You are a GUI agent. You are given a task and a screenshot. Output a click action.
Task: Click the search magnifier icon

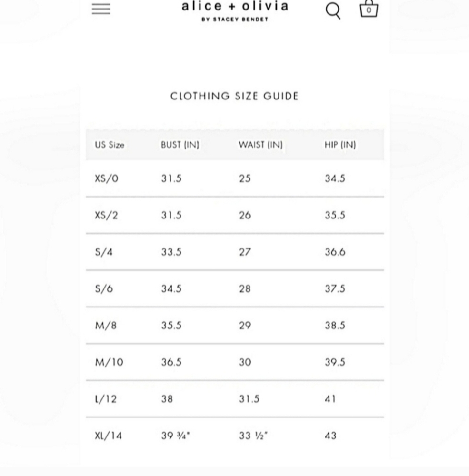[333, 11]
